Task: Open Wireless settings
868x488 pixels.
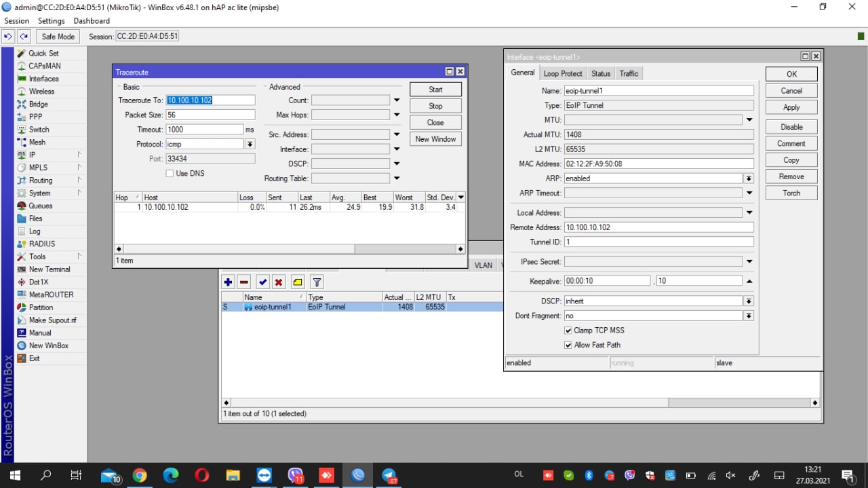Action: pos(41,92)
